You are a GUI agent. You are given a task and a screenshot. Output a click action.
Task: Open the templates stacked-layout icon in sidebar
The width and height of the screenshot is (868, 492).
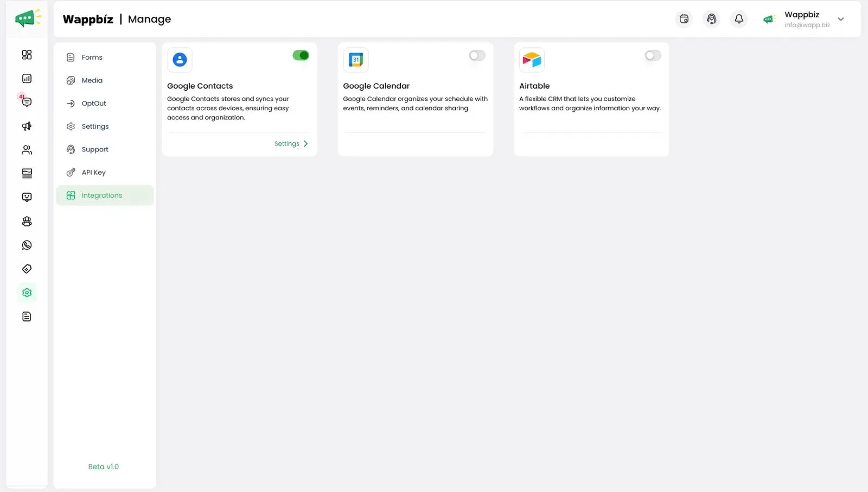coord(27,173)
